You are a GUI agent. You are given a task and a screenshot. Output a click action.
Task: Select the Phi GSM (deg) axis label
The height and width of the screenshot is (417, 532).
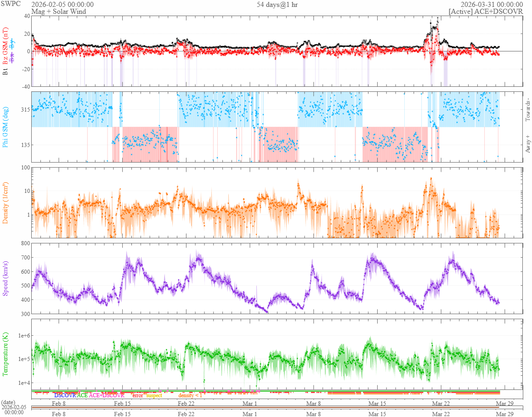coord(6,127)
